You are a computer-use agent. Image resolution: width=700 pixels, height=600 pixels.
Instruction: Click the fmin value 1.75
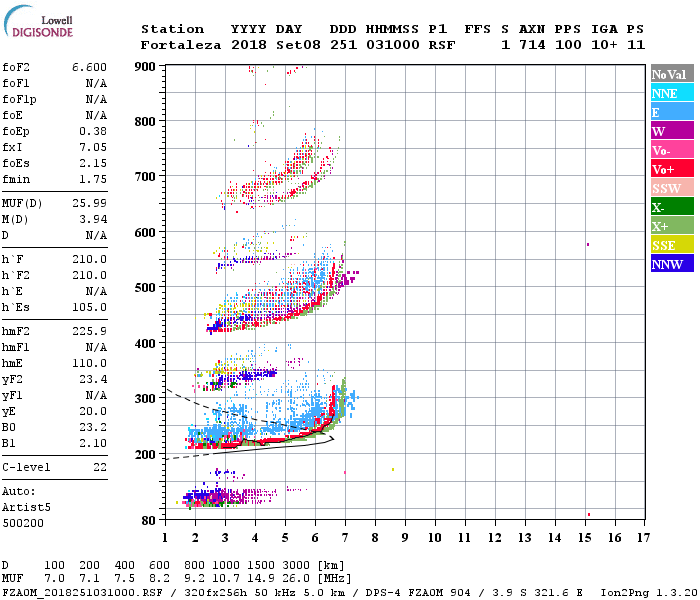point(93,179)
